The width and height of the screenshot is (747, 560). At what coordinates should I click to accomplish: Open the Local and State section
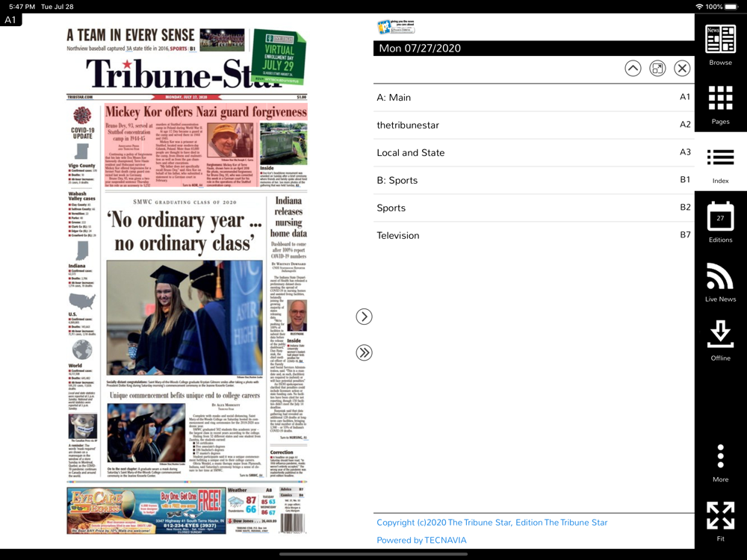point(533,153)
